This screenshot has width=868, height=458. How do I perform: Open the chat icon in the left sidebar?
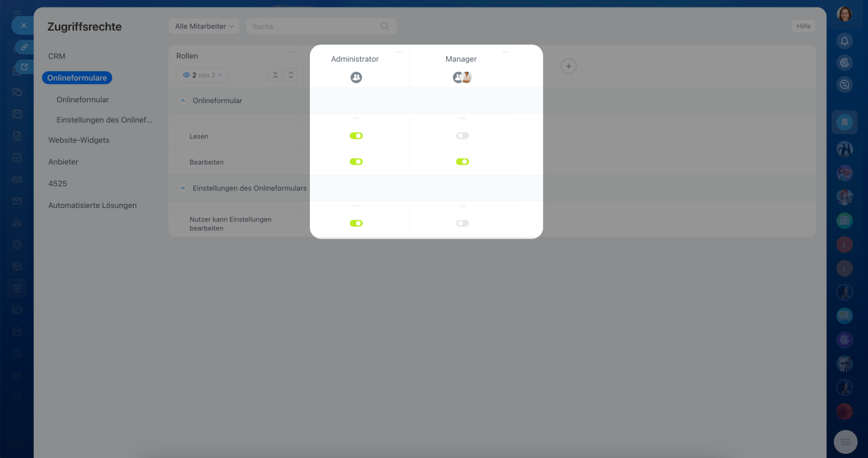(17, 92)
